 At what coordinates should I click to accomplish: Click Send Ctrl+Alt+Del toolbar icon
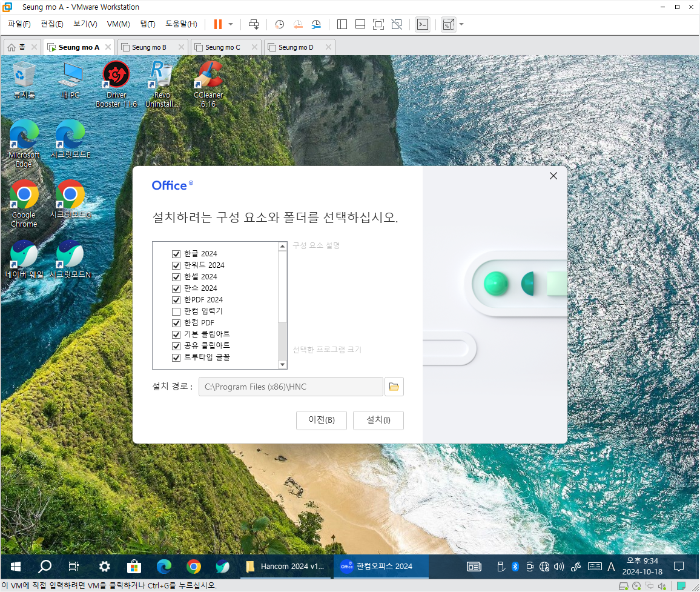pos(254,24)
